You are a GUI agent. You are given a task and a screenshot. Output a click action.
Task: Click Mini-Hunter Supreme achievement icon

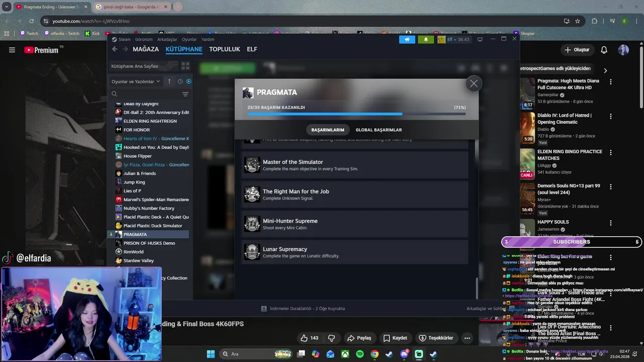pyautogui.click(x=252, y=224)
